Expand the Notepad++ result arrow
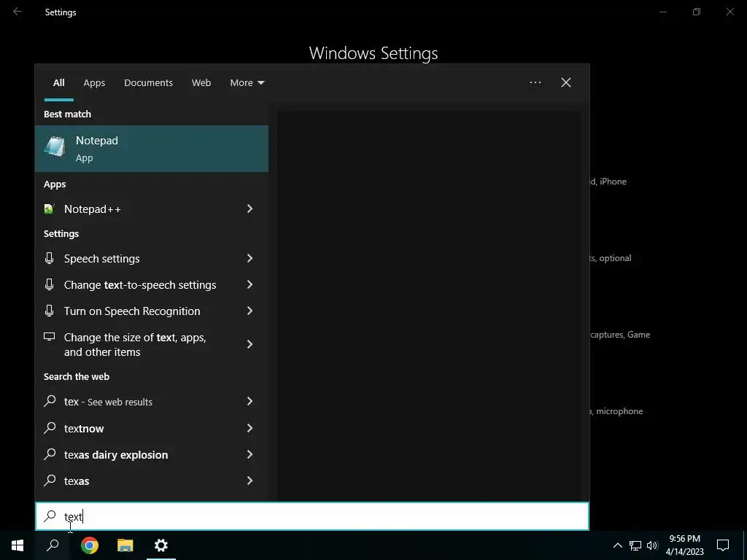The height and width of the screenshot is (560, 747). click(249, 209)
